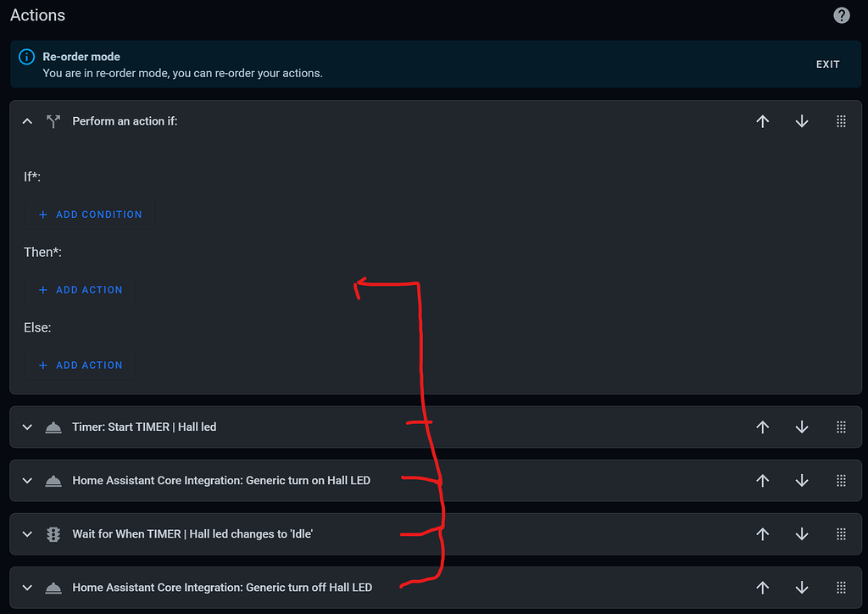Click the Actions heading at the top
Viewport: 868px width, 614px height.
pyautogui.click(x=37, y=14)
